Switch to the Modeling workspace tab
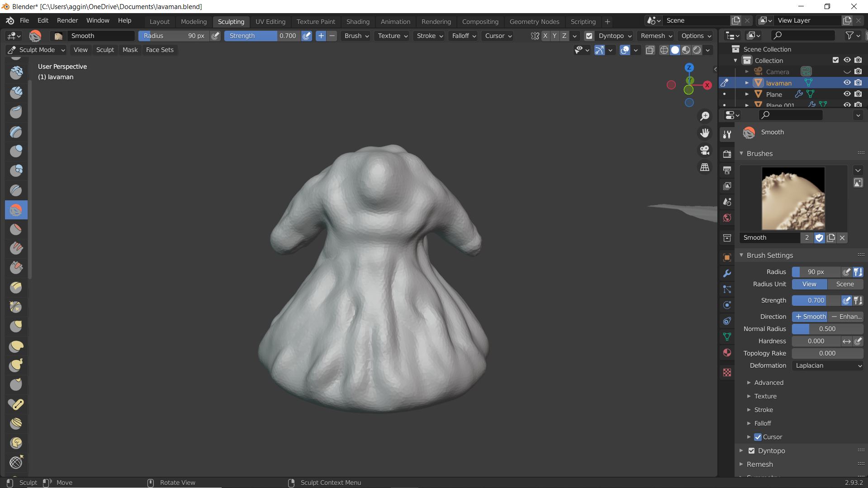The width and height of the screenshot is (868, 488). pos(194,21)
